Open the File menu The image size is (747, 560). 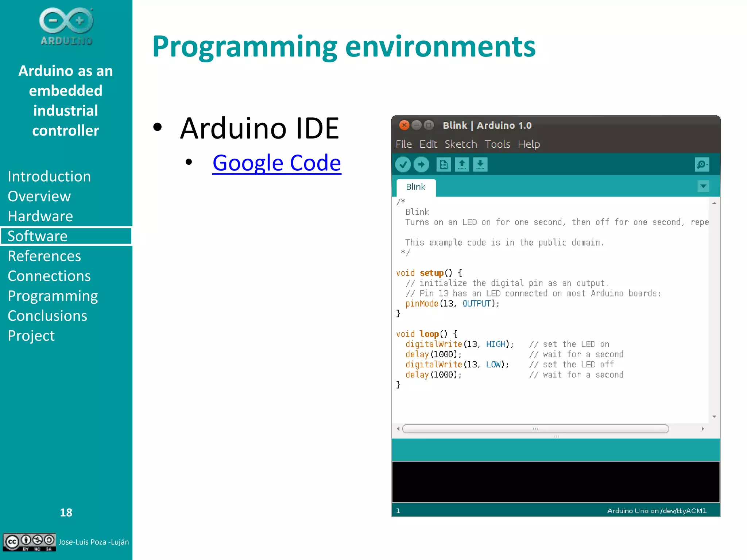(404, 144)
